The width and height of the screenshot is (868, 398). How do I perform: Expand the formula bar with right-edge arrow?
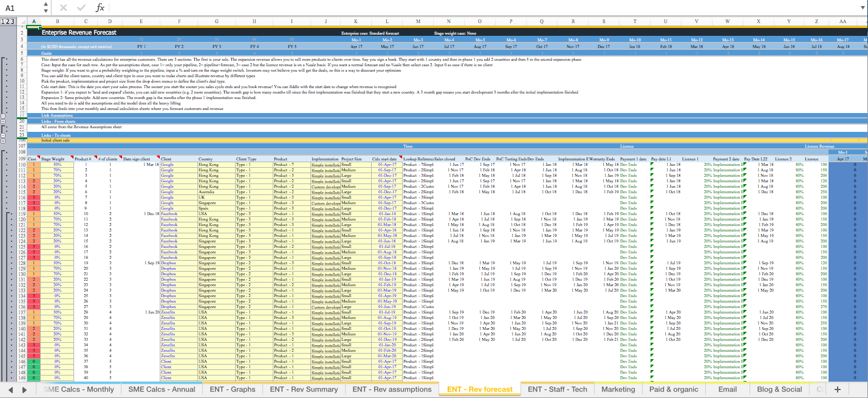[x=862, y=8]
